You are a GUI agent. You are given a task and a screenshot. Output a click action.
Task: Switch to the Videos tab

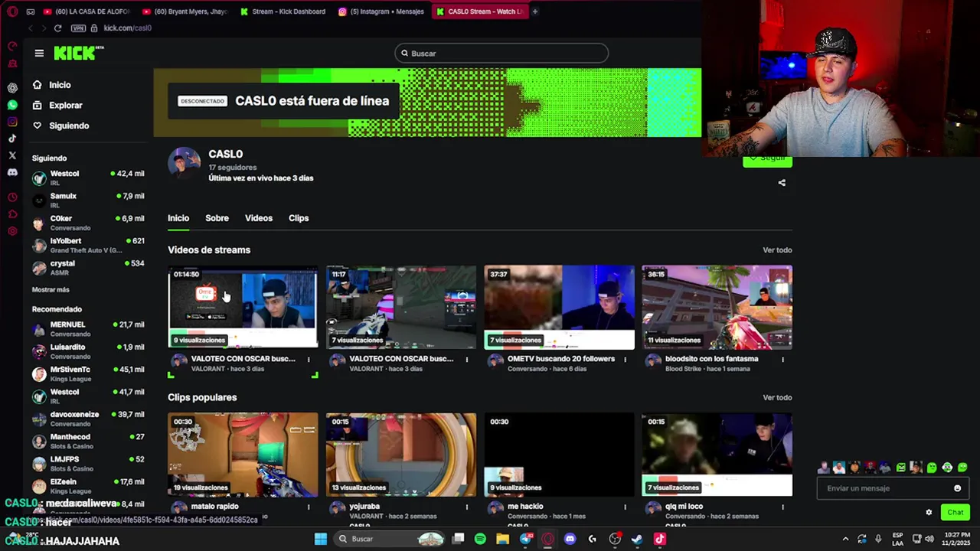click(x=259, y=218)
